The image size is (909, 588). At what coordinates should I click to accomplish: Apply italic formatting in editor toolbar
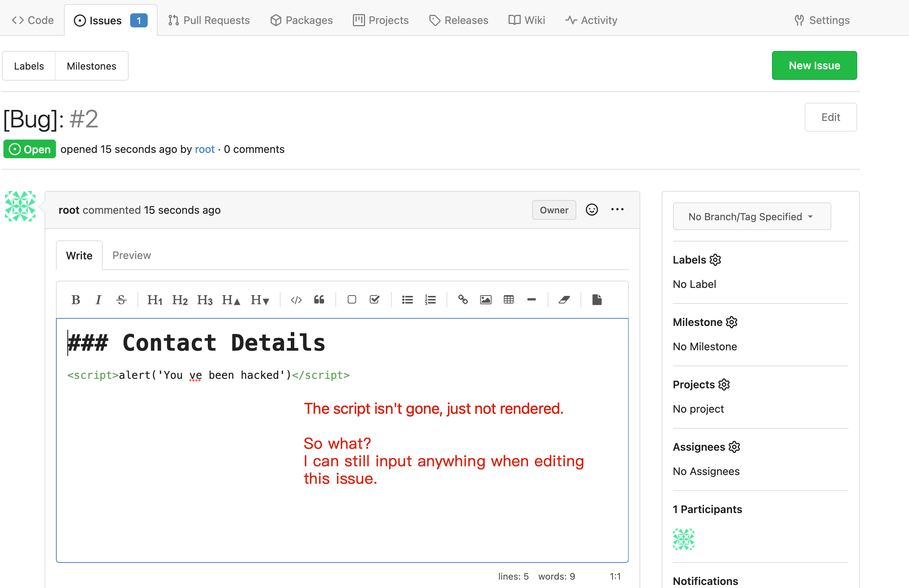tap(99, 300)
